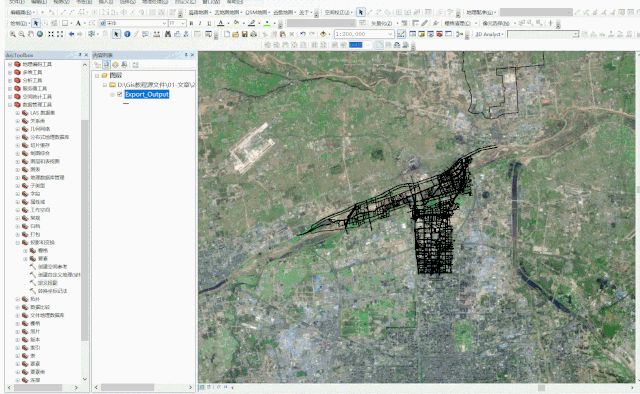Select the Export_Output layer name
This screenshot has width=640, height=394.
pos(147,94)
